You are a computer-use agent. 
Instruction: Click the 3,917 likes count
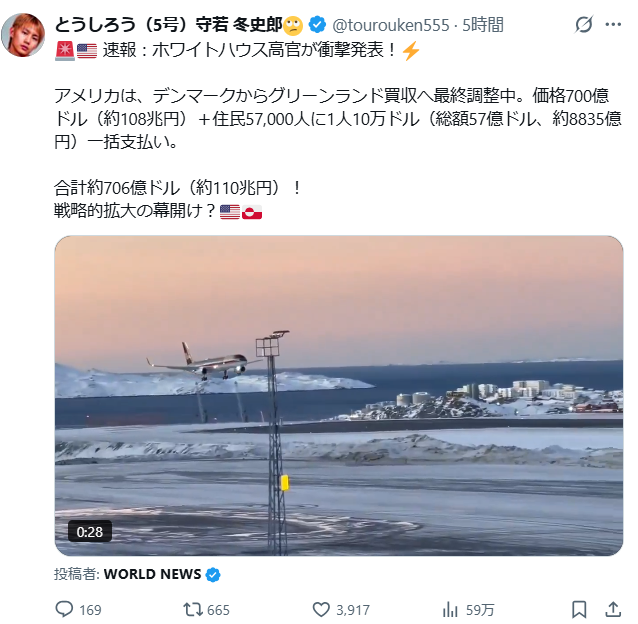353,610
